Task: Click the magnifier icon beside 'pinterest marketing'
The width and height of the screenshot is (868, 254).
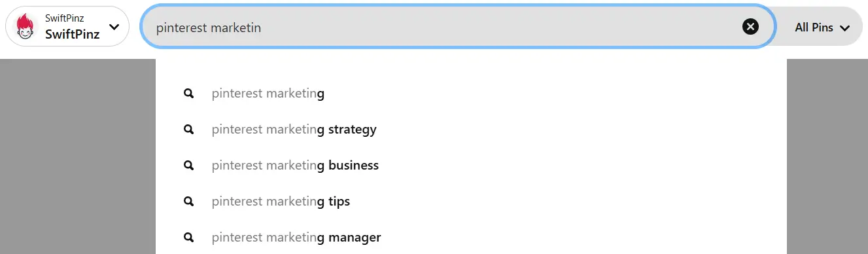Action: [189, 94]
